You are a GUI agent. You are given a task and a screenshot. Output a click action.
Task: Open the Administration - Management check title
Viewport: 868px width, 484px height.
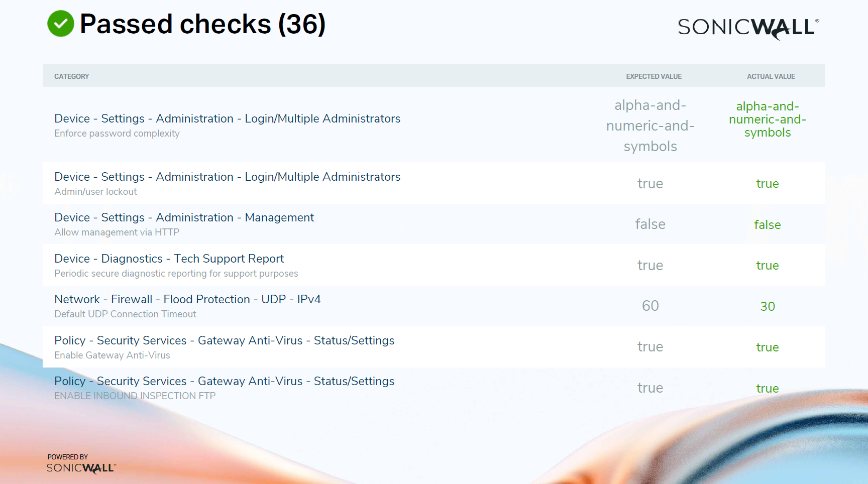point(184,217)
